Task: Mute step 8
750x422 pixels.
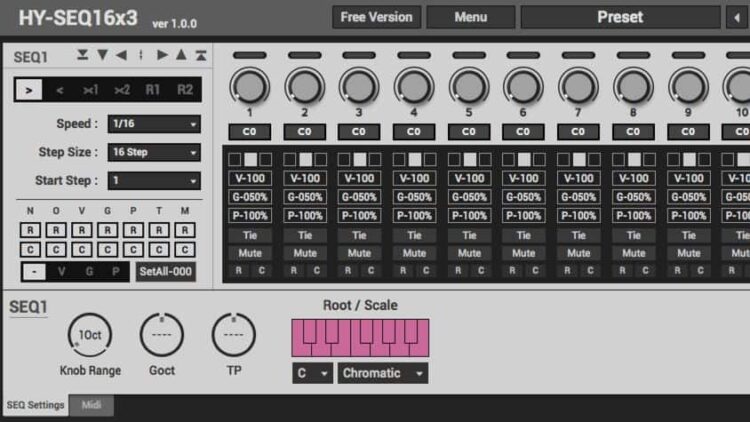Action: [633, 253]
